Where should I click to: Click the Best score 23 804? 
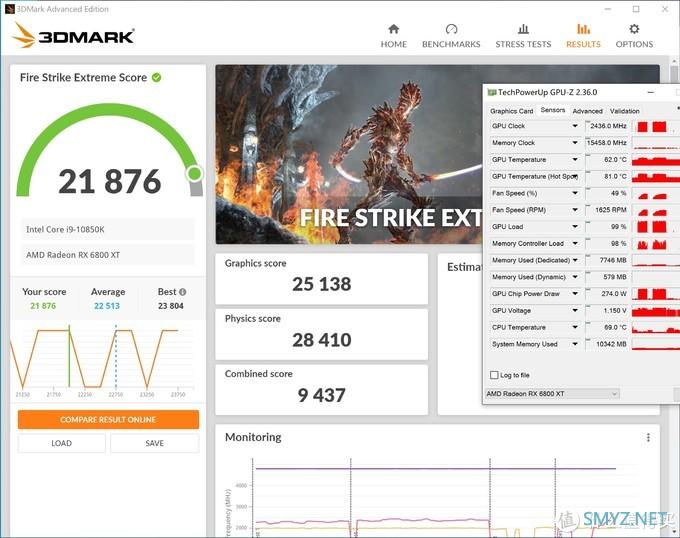pyautogui.click(x=170, y=306)
